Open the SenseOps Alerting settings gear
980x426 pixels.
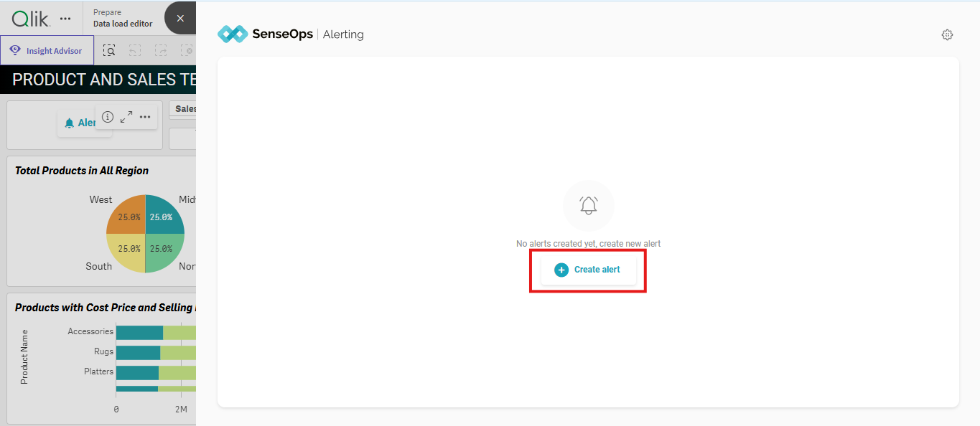point(947,34)
